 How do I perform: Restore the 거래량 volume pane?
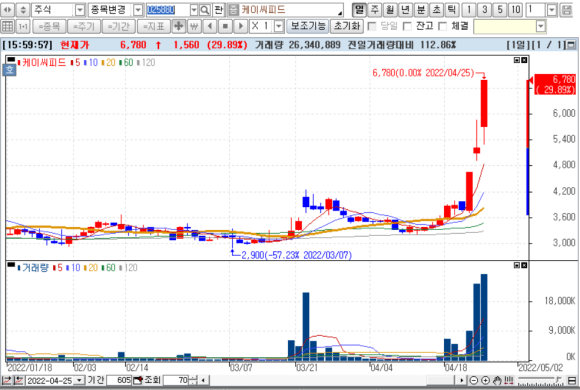[x=517, y=265]
